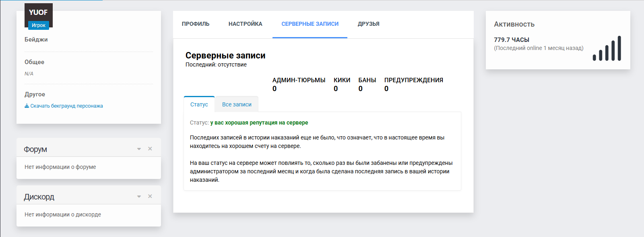This screenshot has width=644, height=237.
Task: Collapse the Форум panel with its arrow
Action: pyautogui.click(x=139, y=149)
